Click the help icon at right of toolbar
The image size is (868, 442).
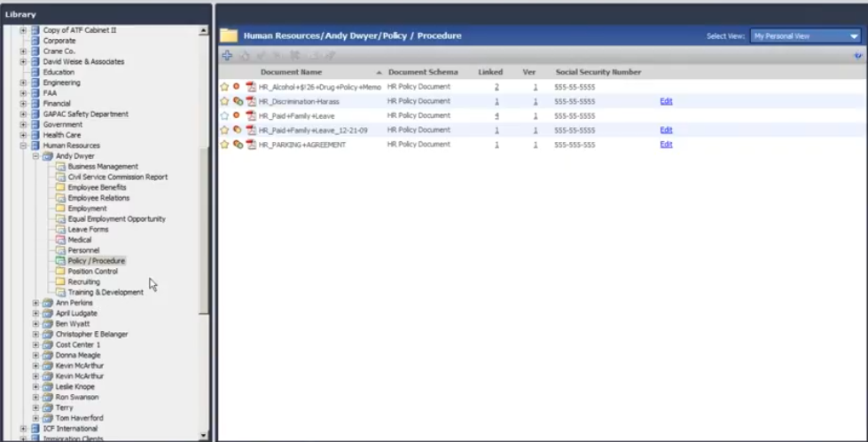pos(857,56)
